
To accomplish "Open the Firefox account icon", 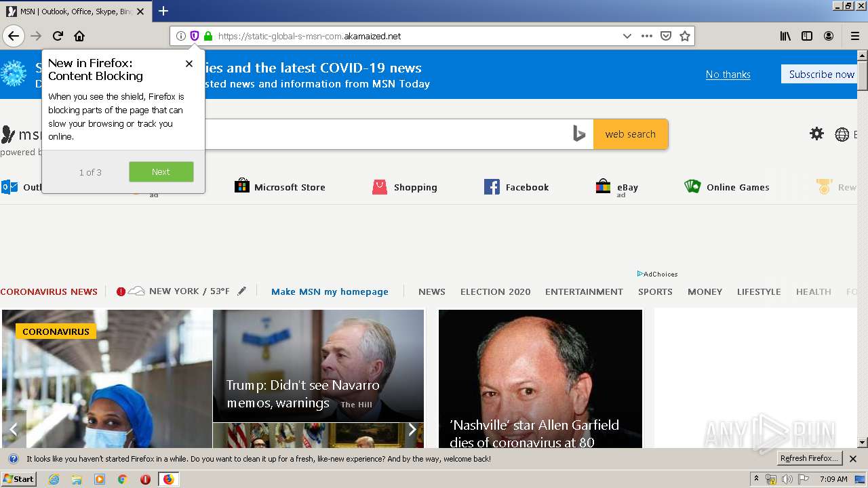I will pyautogui.click(x=829, y=36).
